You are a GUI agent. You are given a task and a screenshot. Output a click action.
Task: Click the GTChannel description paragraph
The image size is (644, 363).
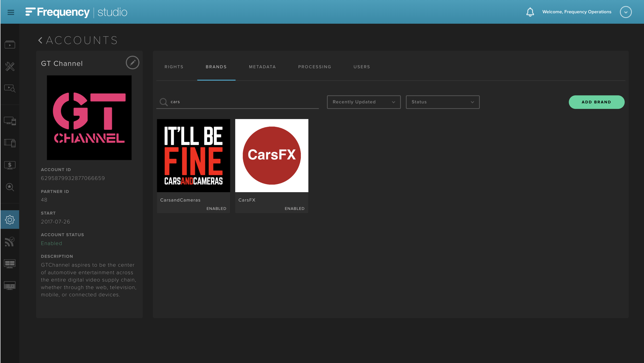coord(89,280)
